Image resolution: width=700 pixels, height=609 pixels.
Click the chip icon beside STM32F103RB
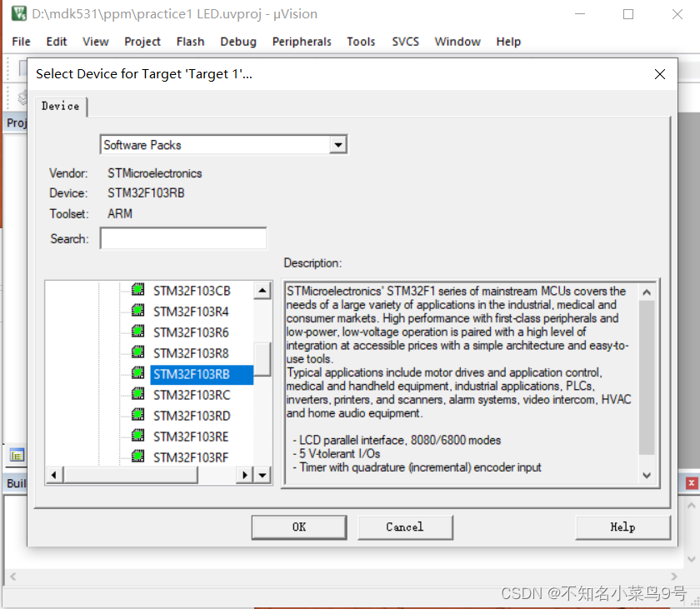coord(138,373)
